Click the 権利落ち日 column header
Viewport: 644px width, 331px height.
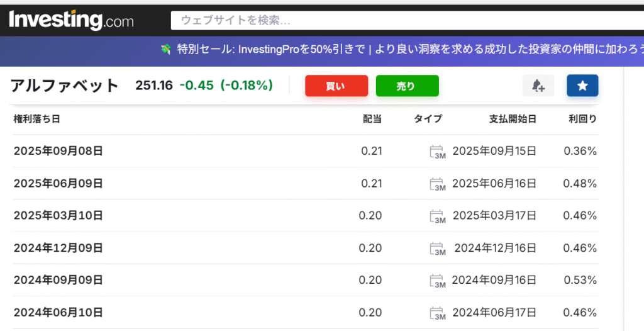point(36,119)
